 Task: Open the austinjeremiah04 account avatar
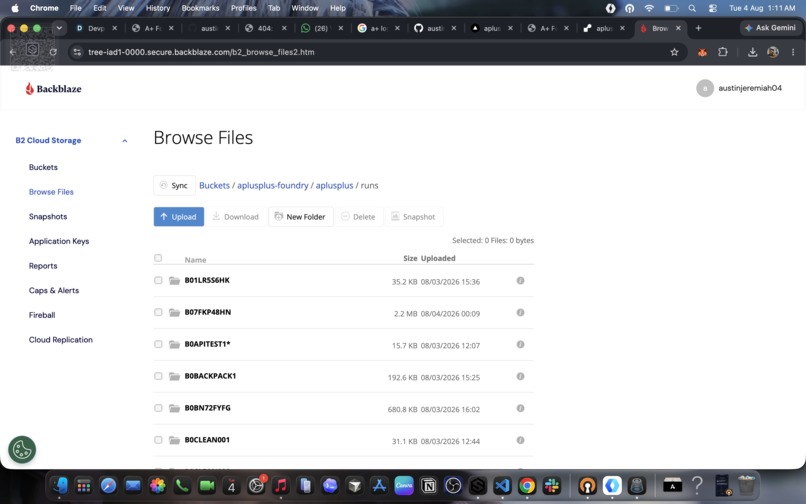705,88
